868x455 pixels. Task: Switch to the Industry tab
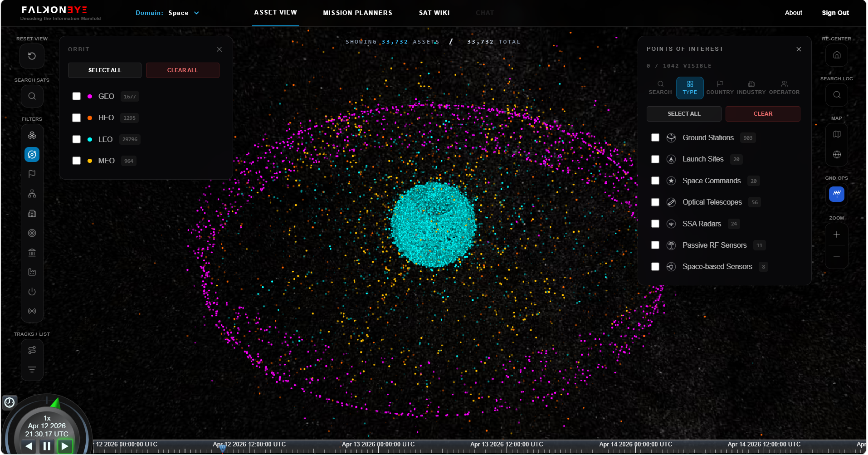751,88
